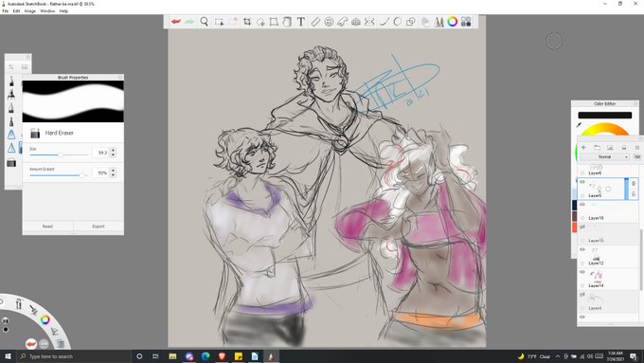Screen dimensions: 644x363
Task: Click the green Redo arrow in toolbar
Action: [x=189, y=22]
